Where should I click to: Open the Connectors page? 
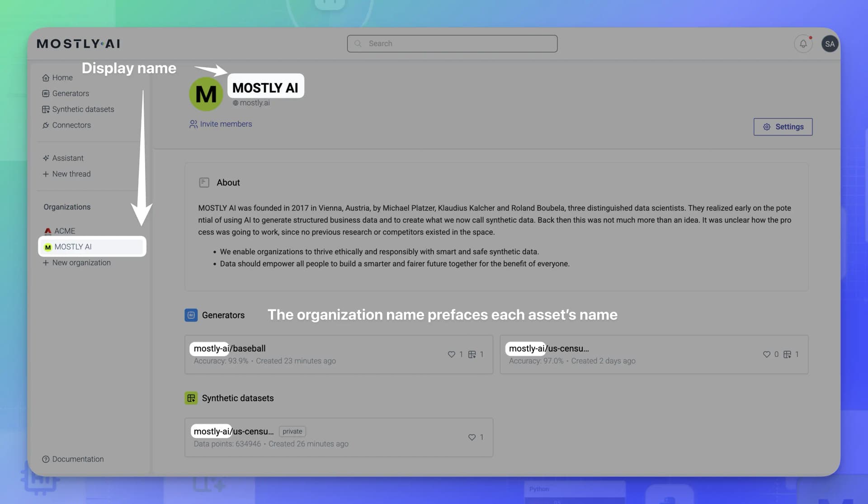(71, 125)
